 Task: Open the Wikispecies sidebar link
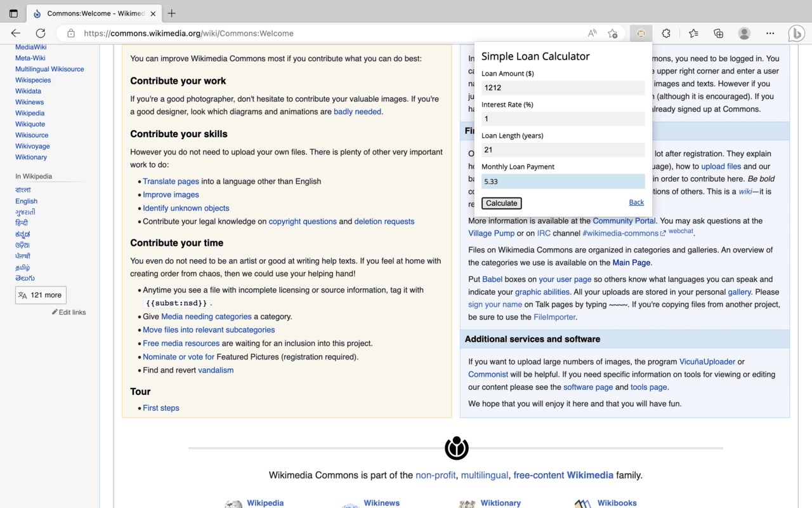(x=33, y=80)
